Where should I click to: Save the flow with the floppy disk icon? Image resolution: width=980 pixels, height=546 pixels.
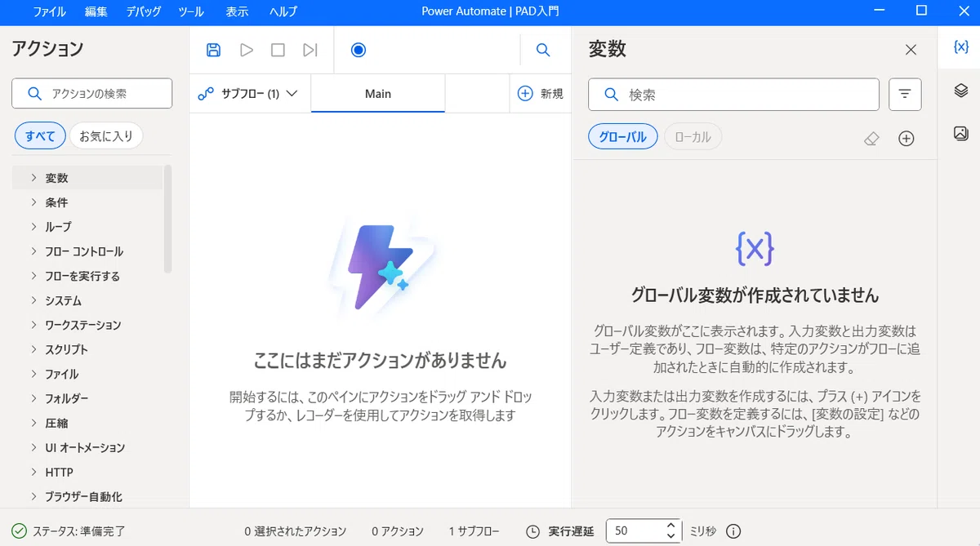(213, 50)
